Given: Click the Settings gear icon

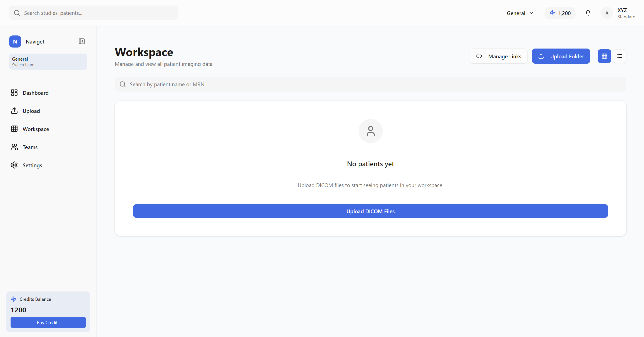Looking at the screenshot, I should (x=14, y=165).
